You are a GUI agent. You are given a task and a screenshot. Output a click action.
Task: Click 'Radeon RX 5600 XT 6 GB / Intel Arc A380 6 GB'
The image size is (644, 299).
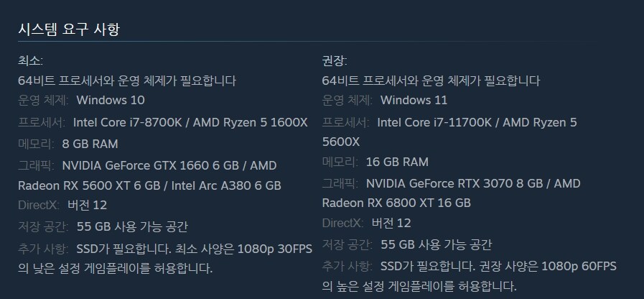click(x=149, y=185)
